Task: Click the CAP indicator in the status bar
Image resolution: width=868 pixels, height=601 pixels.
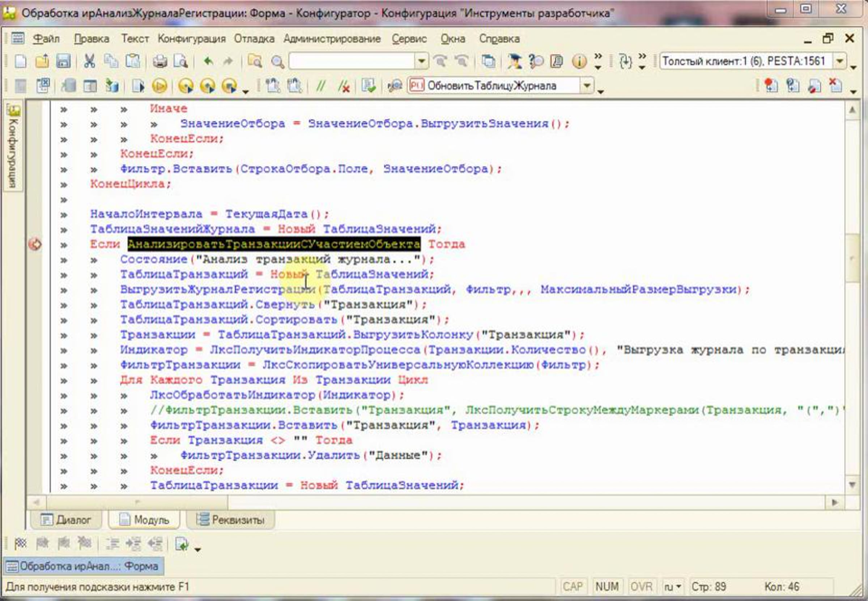Action: coord(573,587)
